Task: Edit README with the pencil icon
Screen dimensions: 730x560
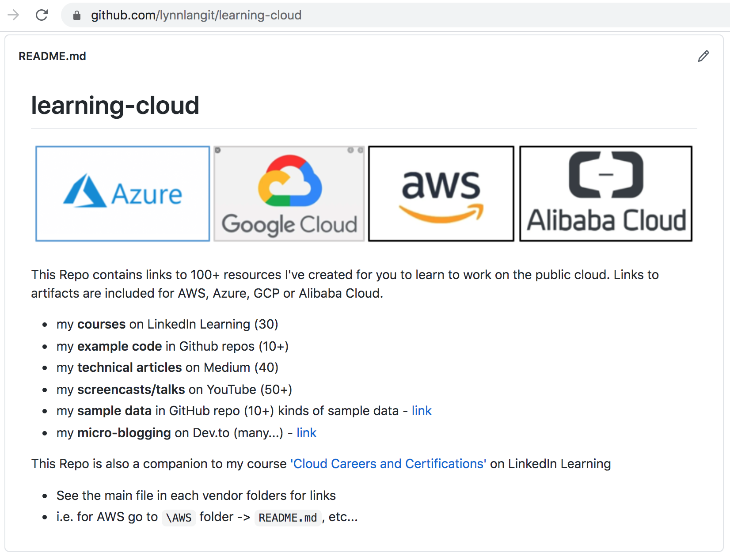Action: [703, 56]
